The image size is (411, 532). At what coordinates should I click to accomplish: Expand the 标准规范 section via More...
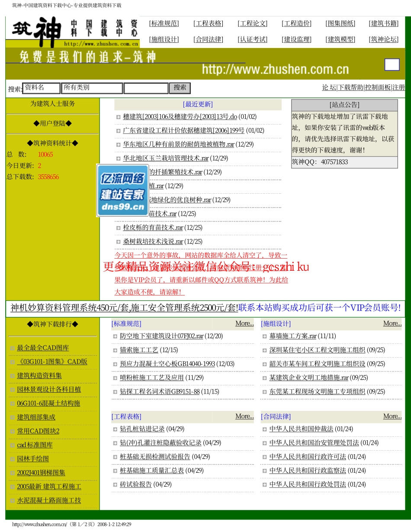244,324
